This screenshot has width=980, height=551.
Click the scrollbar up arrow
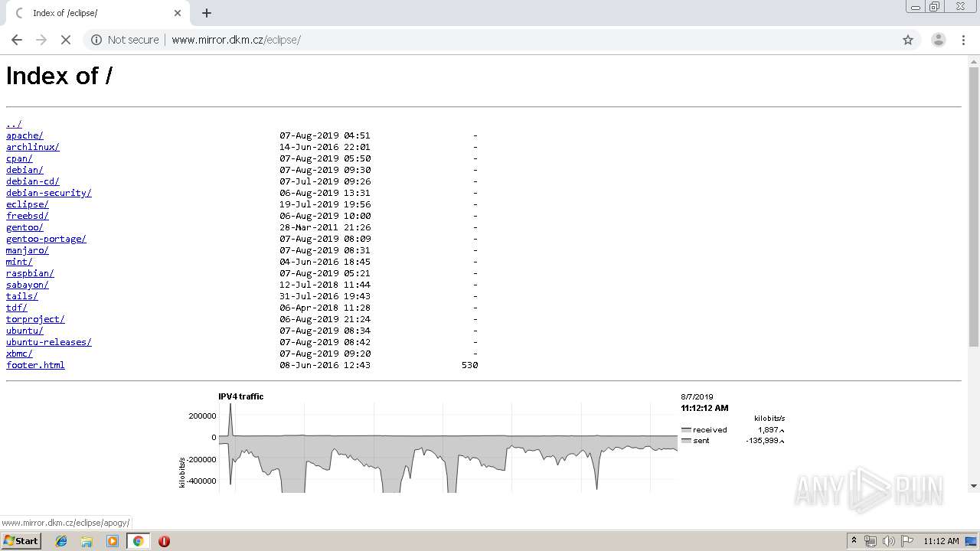pyautogui.click(x=974, y=60)
